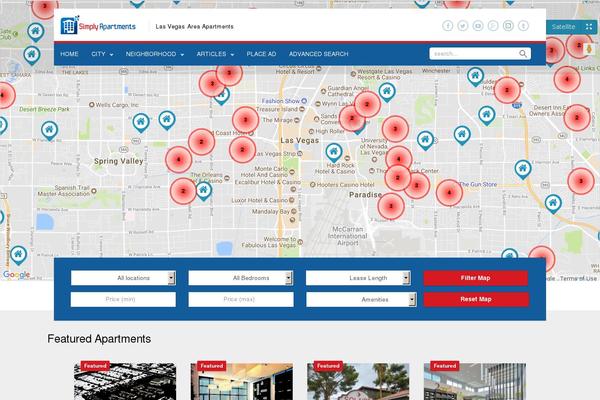Open Advanced Search page

318,54
